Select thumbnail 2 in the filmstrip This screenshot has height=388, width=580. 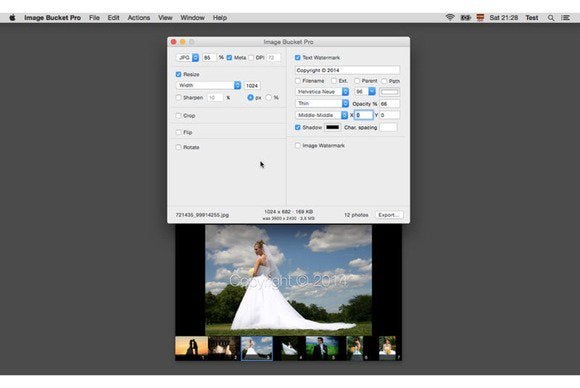click(x=224, y=348)
